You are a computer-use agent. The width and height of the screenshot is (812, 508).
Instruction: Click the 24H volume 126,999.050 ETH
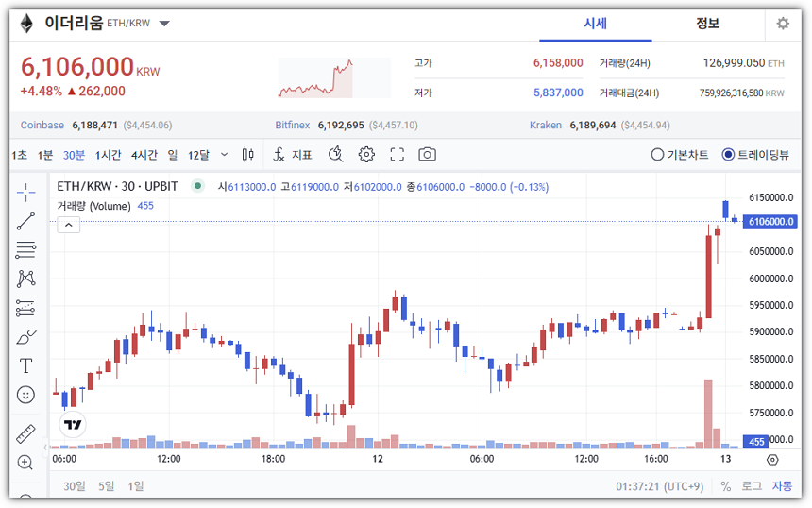[x=743, y=62]
